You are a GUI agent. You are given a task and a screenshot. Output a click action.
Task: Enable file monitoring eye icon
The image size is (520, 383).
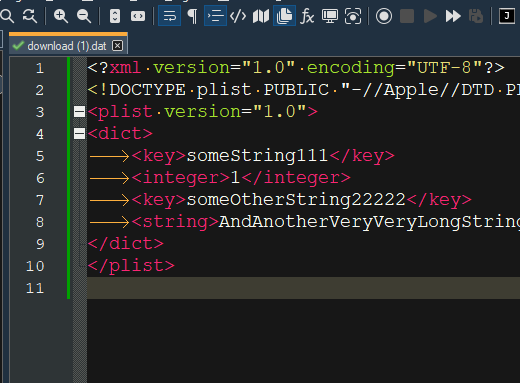tap(353, 16)
